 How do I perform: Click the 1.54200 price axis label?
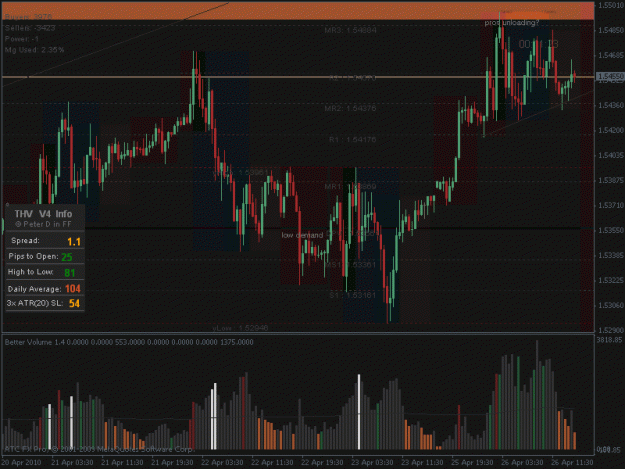pyautogui.click(x=611, y=130)
